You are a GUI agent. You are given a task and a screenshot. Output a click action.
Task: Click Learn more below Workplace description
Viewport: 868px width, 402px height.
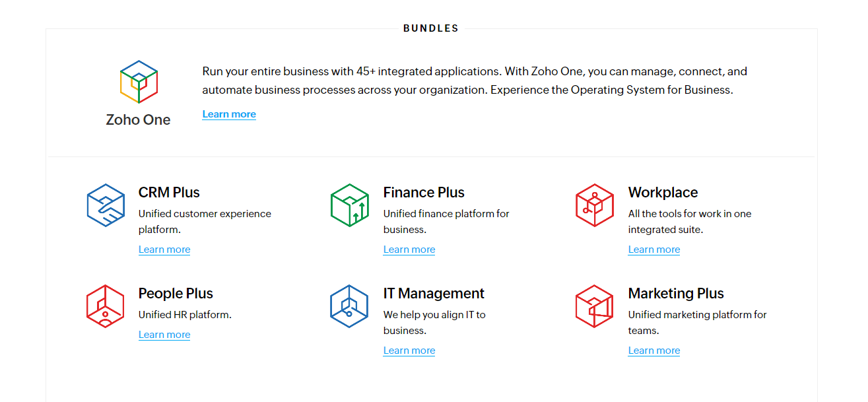654,250
